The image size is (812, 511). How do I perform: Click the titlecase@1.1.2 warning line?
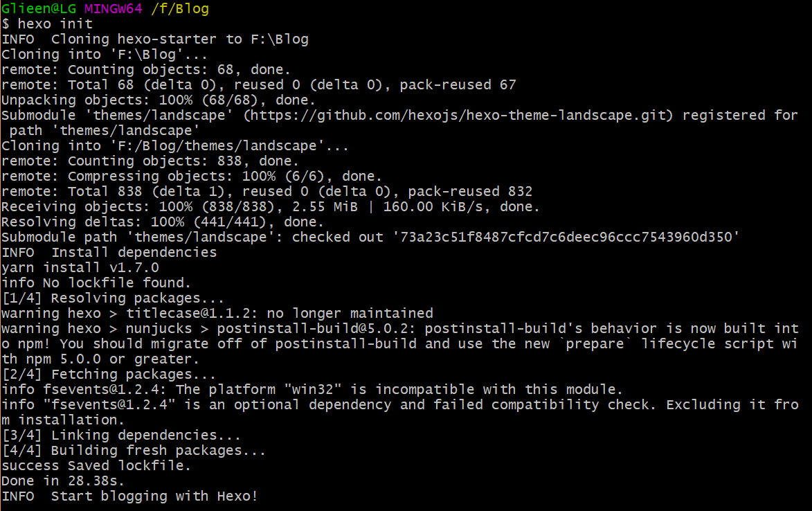[217, 314]
